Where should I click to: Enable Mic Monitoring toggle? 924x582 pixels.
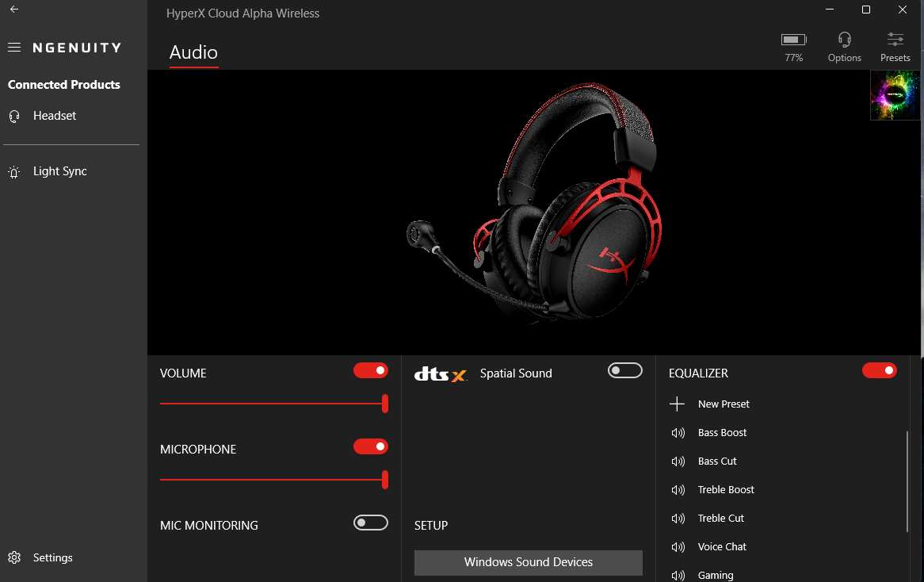(x=371, y=523)
